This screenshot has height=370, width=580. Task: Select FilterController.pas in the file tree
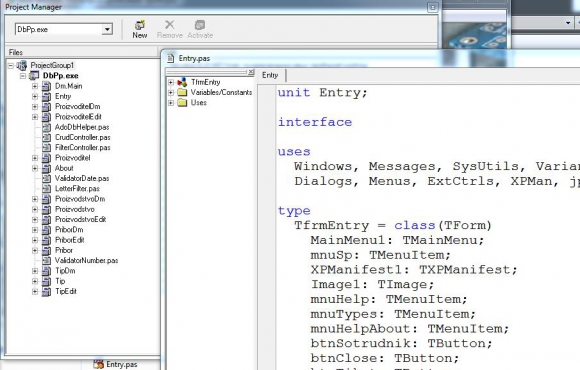(x=83, y=148)
